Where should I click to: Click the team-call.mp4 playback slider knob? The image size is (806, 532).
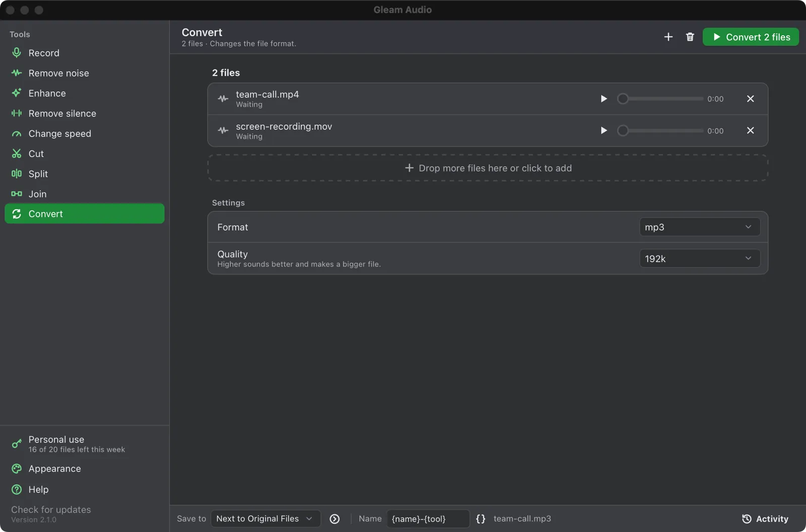pos(623,99)
